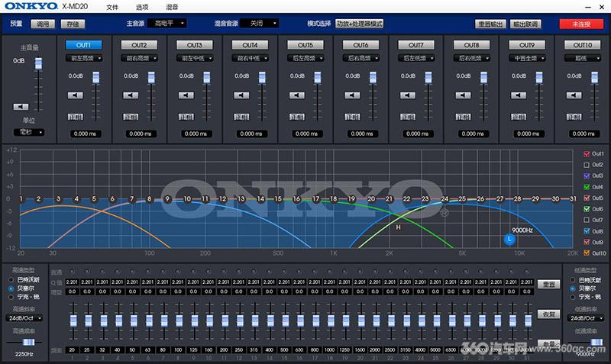Switch to the OUT2 channel

click(x=139, y=45)
